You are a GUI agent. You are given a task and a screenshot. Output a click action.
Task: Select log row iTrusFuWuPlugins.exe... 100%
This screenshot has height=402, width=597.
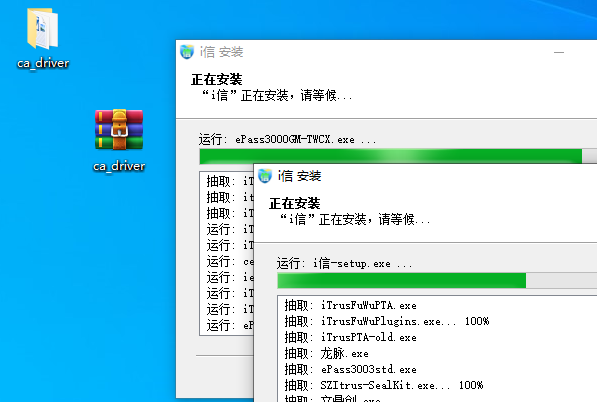click(x=386, y=321)
